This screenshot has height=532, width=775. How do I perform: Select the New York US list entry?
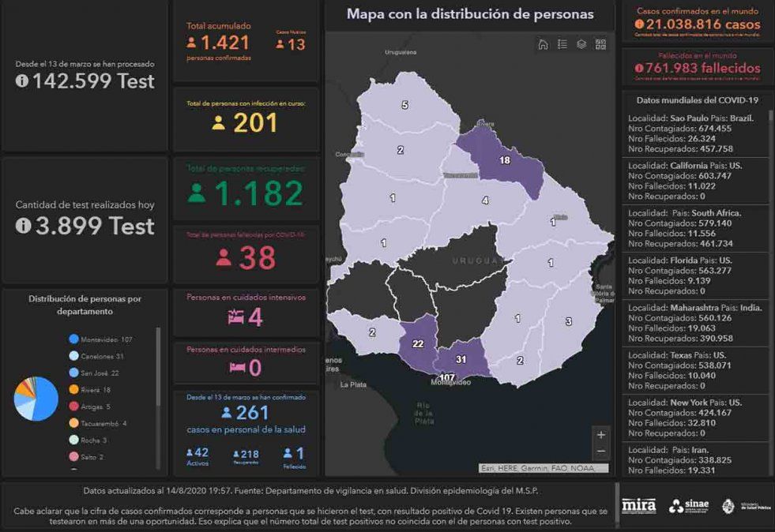click(x=694, y=418)
